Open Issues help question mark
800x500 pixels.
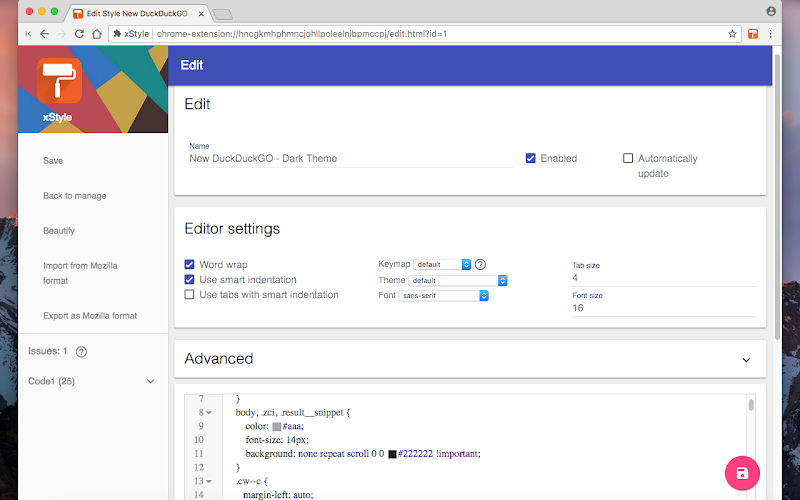pyautogui.click(x=81, y=352)
